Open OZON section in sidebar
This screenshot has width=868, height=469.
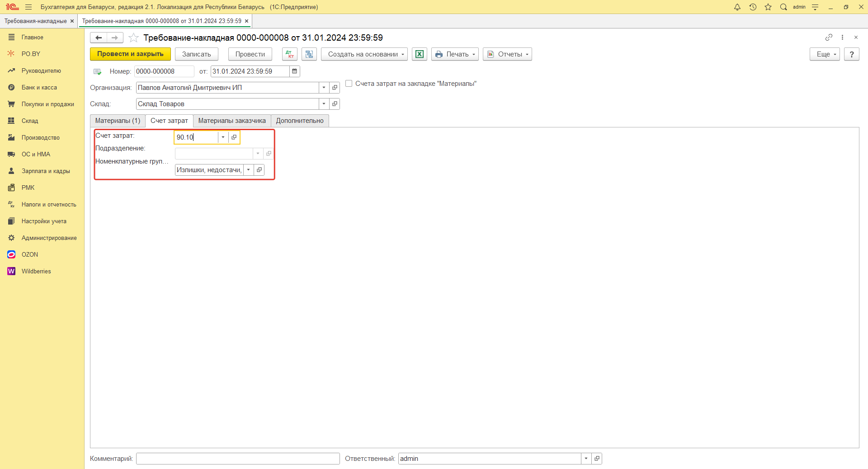click(30, 254)
